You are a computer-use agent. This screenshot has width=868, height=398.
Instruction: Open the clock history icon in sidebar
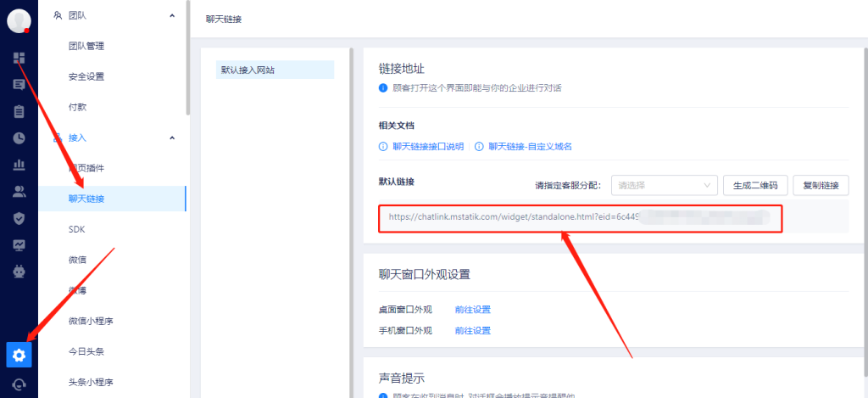tap(19, 137)
